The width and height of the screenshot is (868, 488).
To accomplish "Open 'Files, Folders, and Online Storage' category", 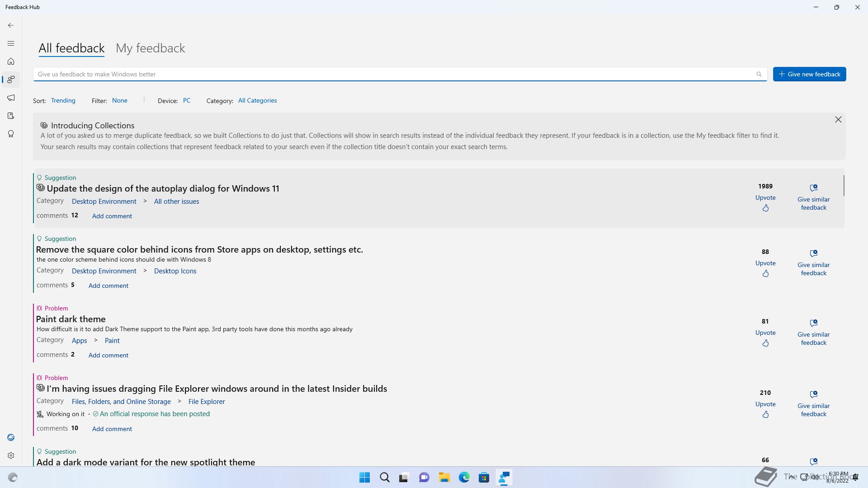I will (x=121, y=402).
